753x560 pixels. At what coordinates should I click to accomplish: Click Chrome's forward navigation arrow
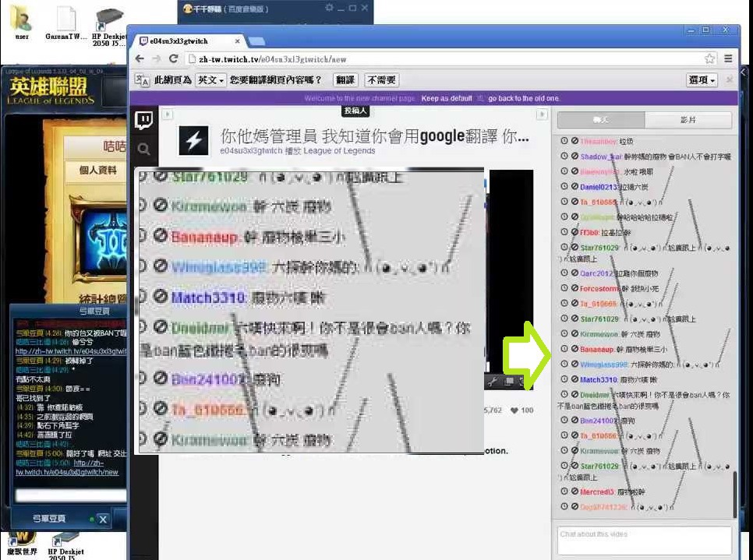coord(157,59)
